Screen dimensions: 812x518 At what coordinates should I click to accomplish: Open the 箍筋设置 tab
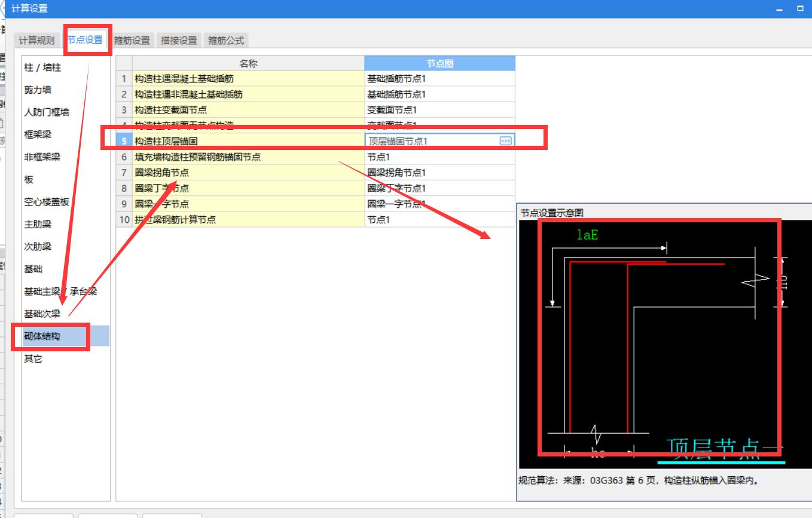(132, 41)
